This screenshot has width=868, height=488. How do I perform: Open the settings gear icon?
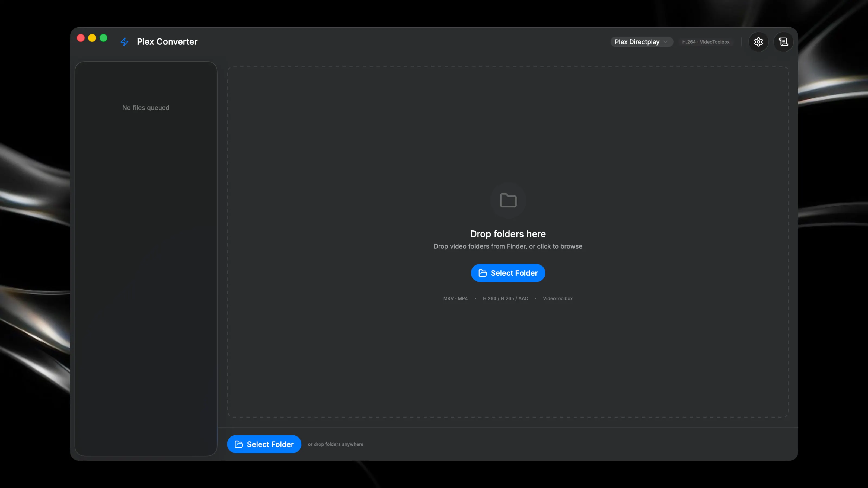coord(758,42)
